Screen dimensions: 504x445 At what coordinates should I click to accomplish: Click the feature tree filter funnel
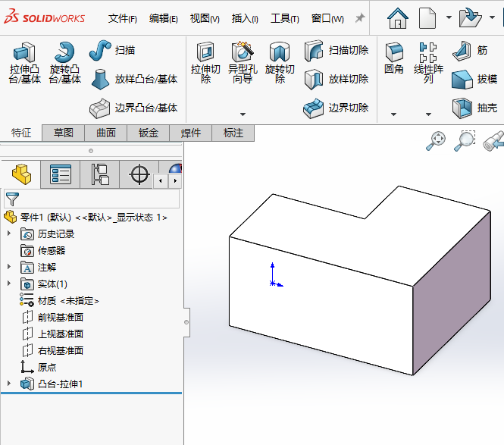[12, 199]
